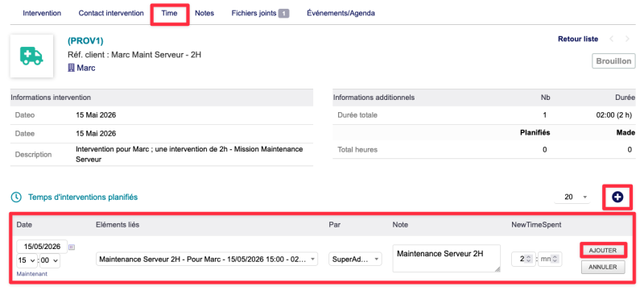Select the Time tab
The height and width of the screenshot is (291, 644).
point(169,13)
